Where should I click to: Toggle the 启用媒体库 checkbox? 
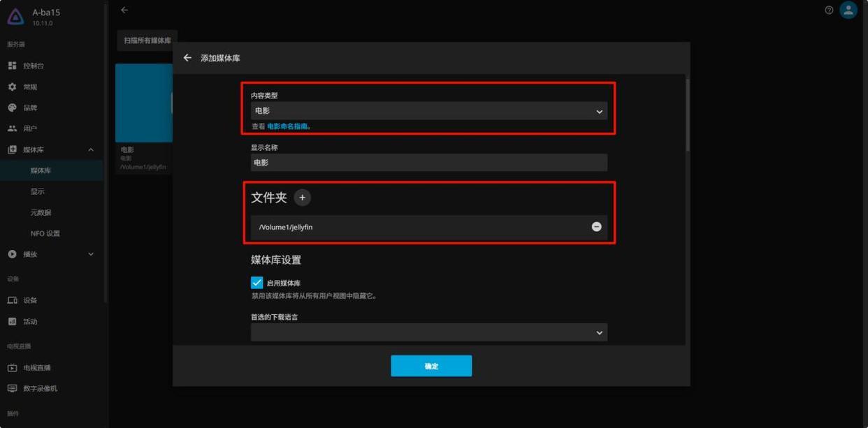pyautogui.click(x=257, y=283)
